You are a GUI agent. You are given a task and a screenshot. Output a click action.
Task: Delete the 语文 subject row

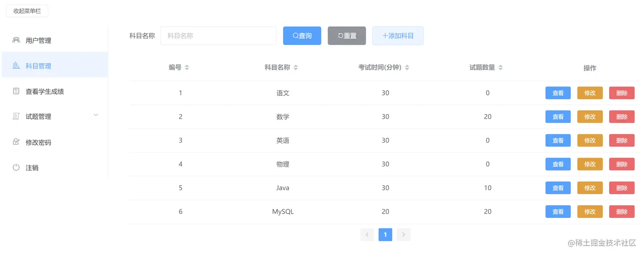pyautogui.click(x=622, y=93)
